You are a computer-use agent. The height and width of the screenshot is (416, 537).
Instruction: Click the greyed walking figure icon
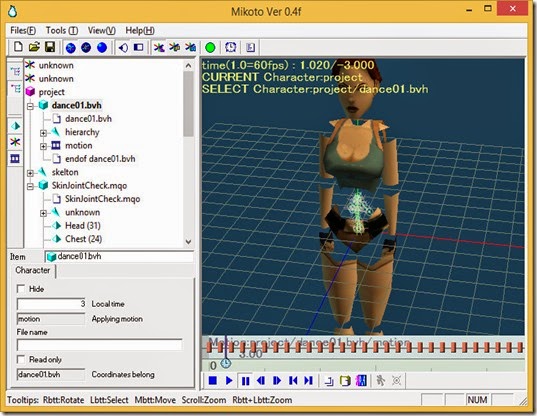click(x=380, y=380)
